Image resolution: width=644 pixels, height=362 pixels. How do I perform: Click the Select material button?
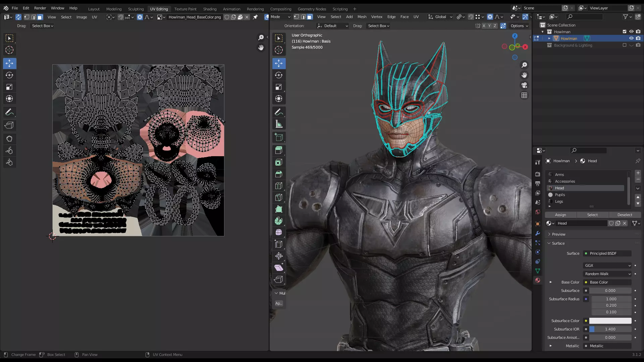tap(592, 215)
